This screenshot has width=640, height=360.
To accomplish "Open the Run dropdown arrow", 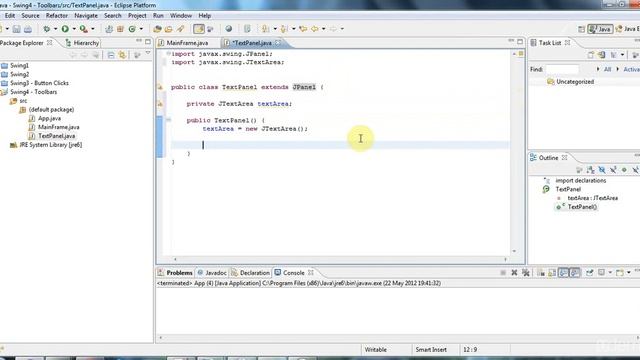I will pos(74,29).
